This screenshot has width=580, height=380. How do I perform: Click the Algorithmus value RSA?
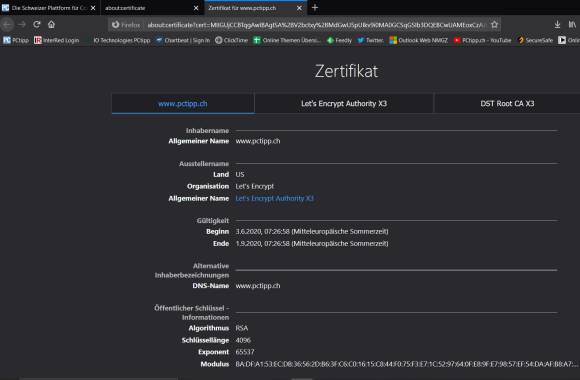[242, 328]
